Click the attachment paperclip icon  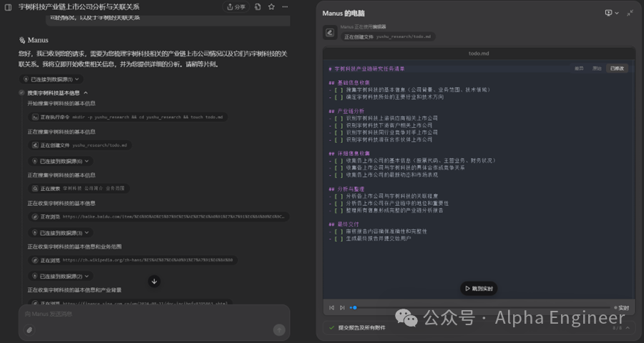pos(29,330)
